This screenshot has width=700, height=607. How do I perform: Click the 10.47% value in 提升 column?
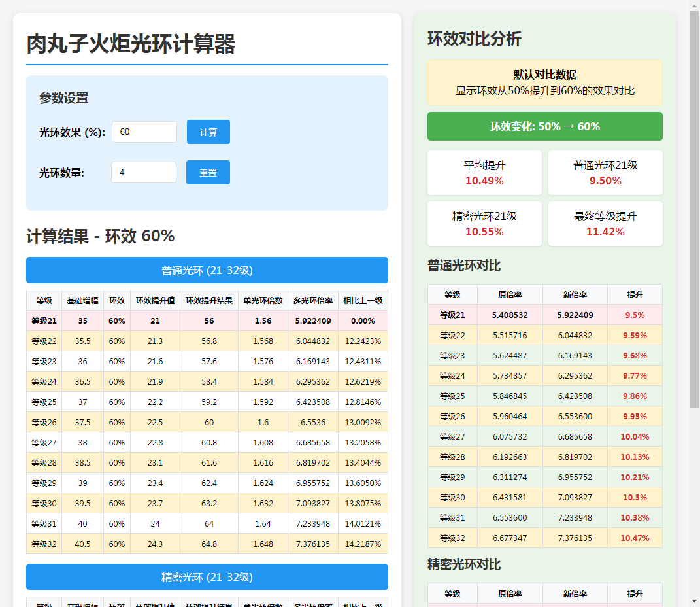tap(634, 538)
